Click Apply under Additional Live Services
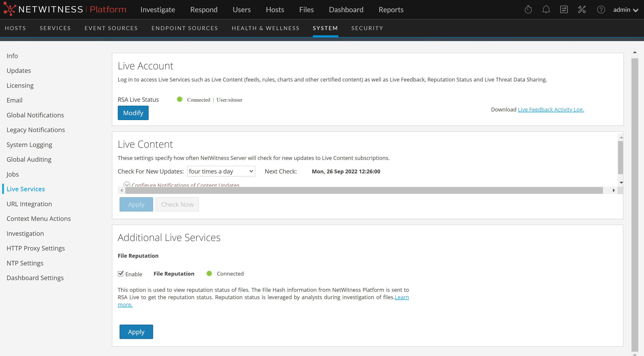This screenshot has height=356, width=644. pos(136,332)
